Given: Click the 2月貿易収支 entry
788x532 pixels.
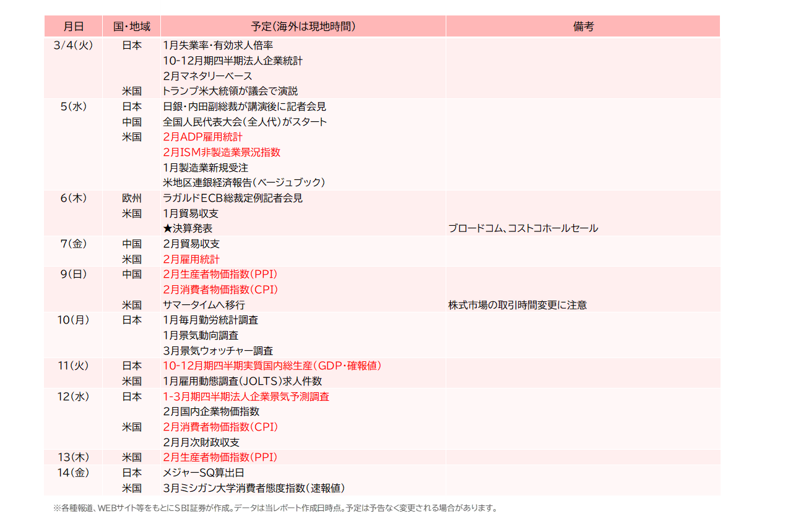Looking at the screenshot, I should tap(191, 244).
